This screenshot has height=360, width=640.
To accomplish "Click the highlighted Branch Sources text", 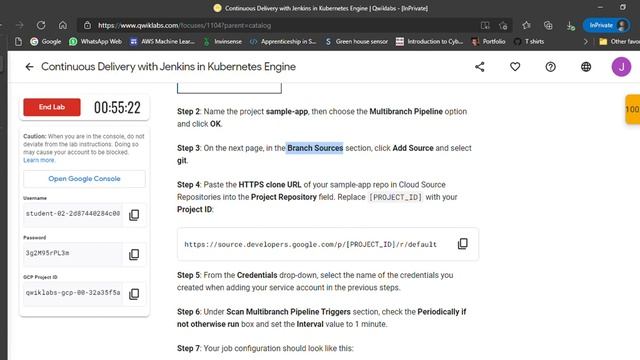I will [315, 148].
